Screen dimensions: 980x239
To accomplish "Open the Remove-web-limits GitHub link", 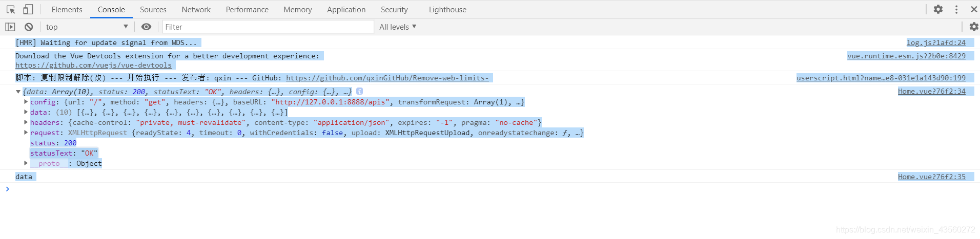I will tap(387, 78).
